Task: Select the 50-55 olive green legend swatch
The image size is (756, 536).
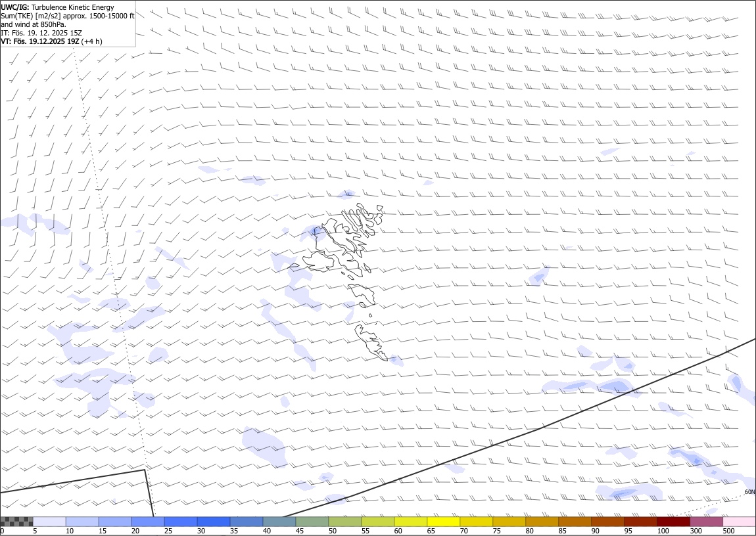Action: tap(345, 522)
